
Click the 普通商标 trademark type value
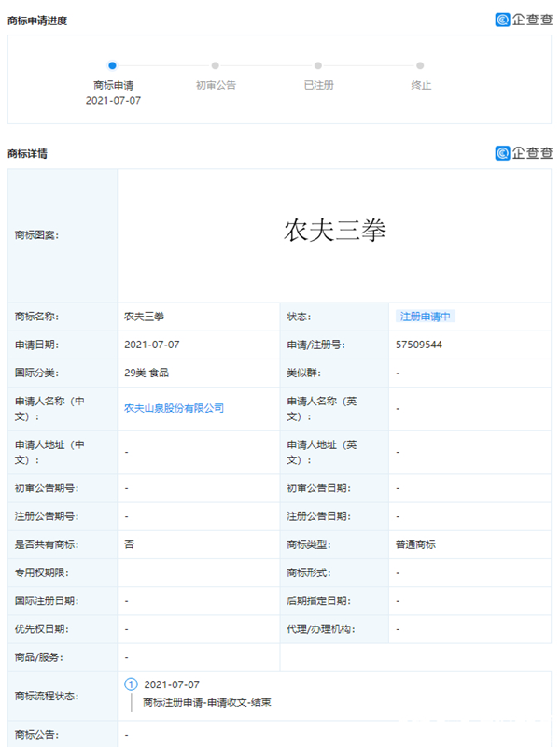[x=415, y=544]
